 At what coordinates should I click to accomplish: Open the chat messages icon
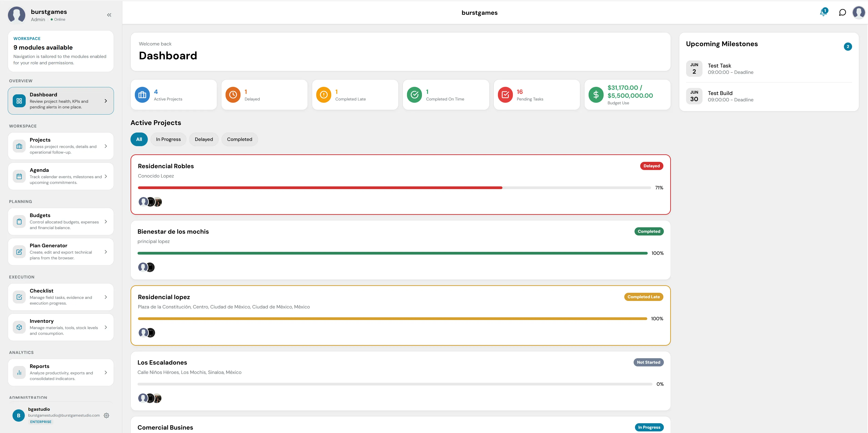tap(842, 13)
